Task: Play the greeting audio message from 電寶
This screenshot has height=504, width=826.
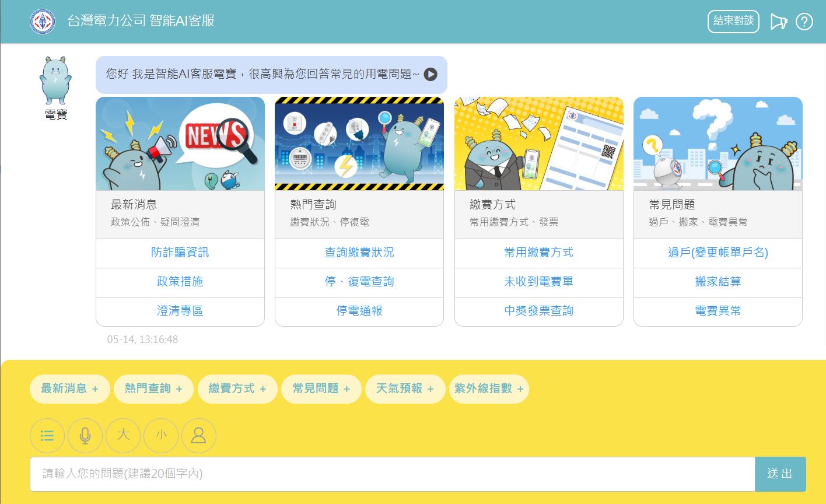Action: pyautogui.click(x=430, y=75)
